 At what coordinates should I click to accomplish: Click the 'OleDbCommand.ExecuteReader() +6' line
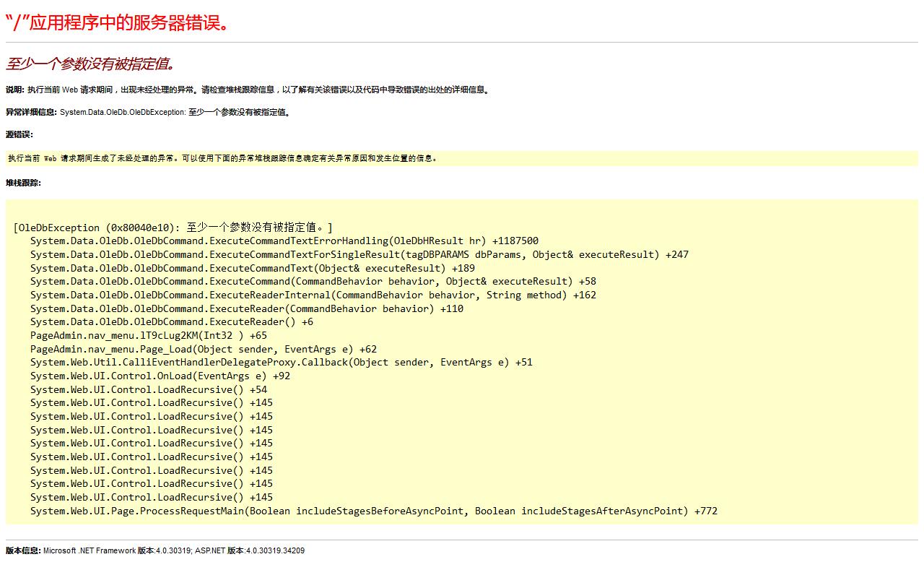coord(171,322)
